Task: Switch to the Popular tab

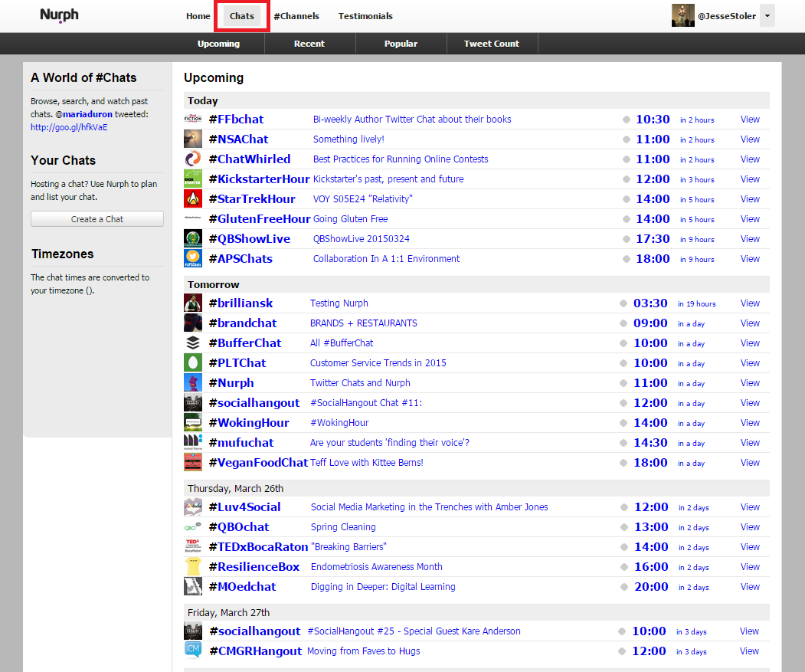Action: coord(401,44)
